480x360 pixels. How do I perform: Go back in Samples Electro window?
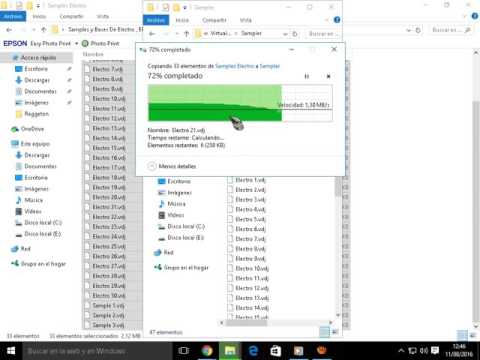coord(9,30)
